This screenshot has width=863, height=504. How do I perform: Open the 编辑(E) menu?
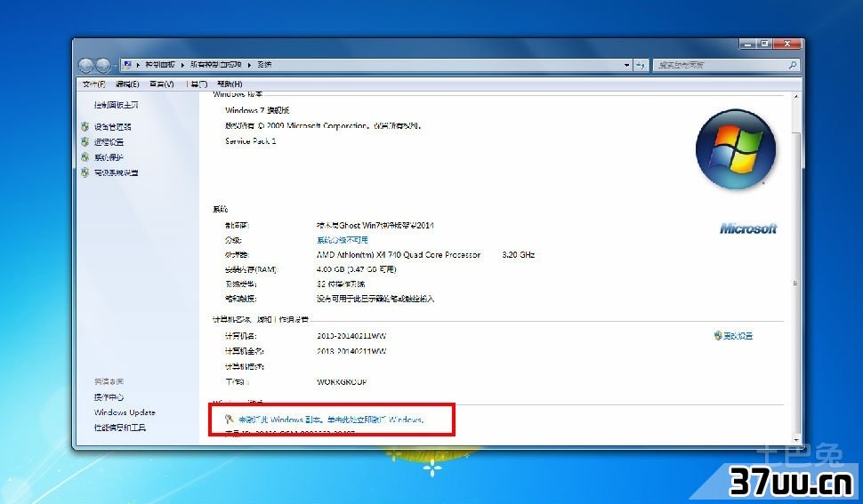pyautogui.click(x=127, y=84)
